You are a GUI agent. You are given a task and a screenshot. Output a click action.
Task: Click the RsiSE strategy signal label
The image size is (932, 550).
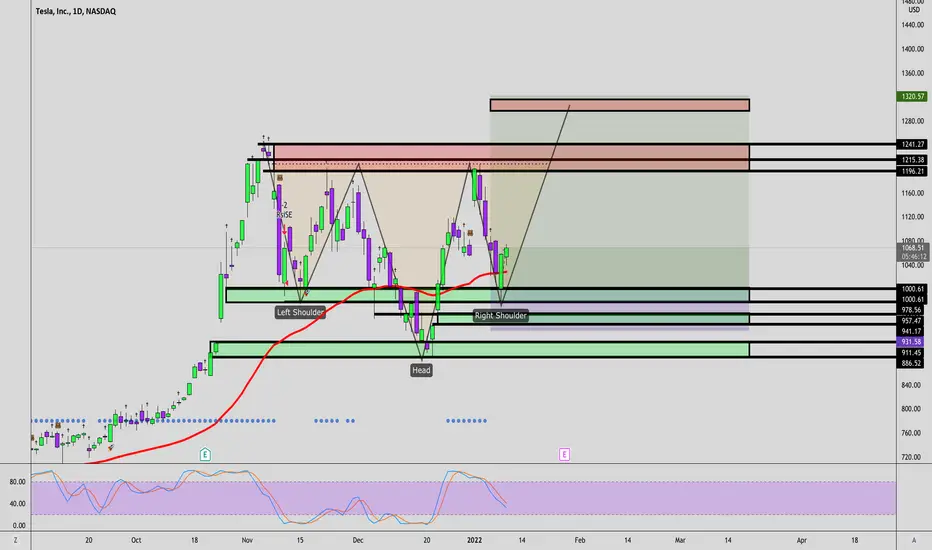284,215
